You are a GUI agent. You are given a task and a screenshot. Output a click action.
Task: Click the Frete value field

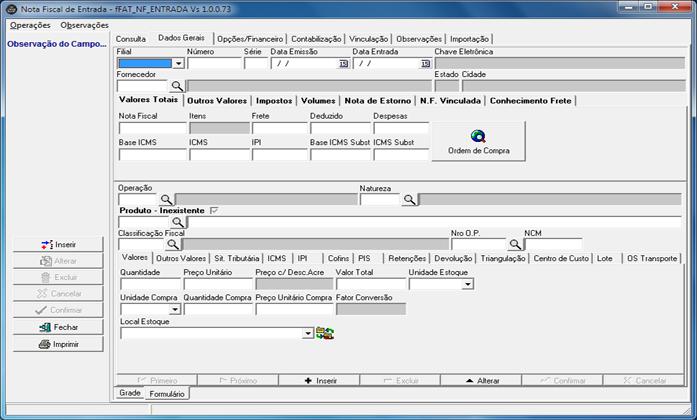pyautogui.click(x=280, y=128)
